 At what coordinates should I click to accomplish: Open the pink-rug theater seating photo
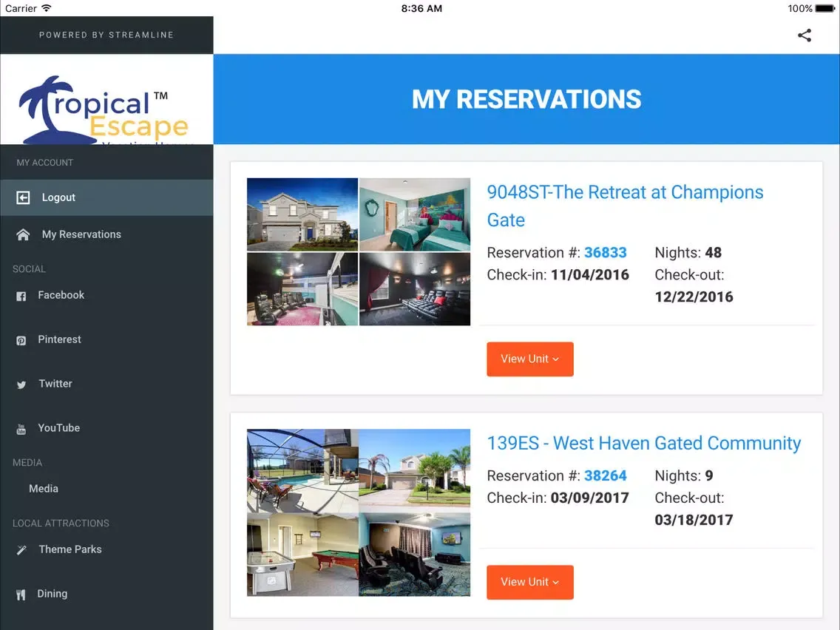pyautogui.click(x=302, y=288)
